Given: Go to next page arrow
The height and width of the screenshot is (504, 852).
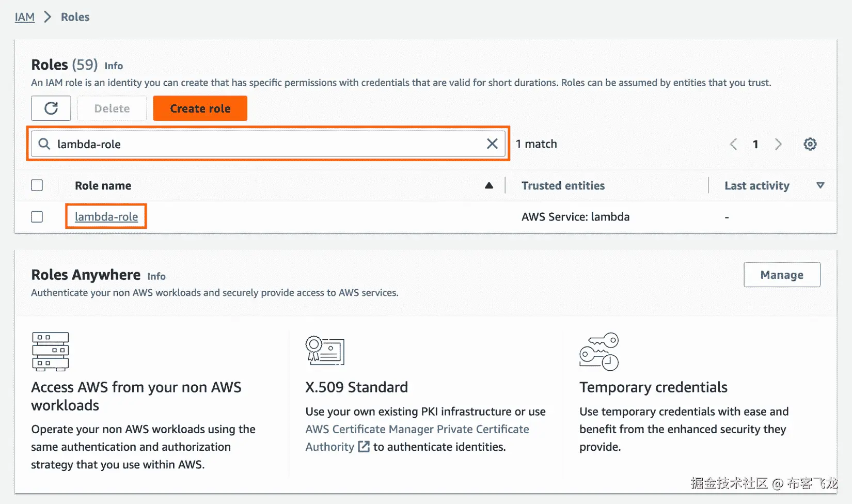Looking at the screenshot, I should point(778,144).
